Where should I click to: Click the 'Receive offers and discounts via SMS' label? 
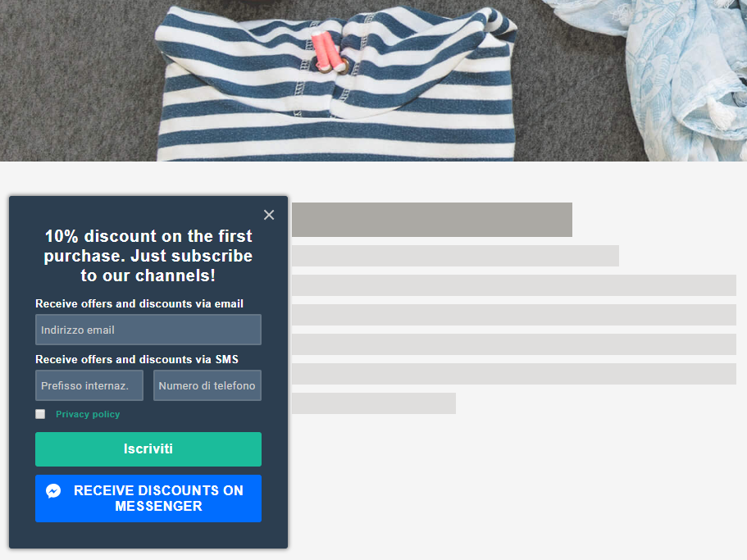(x=137, y=359)
